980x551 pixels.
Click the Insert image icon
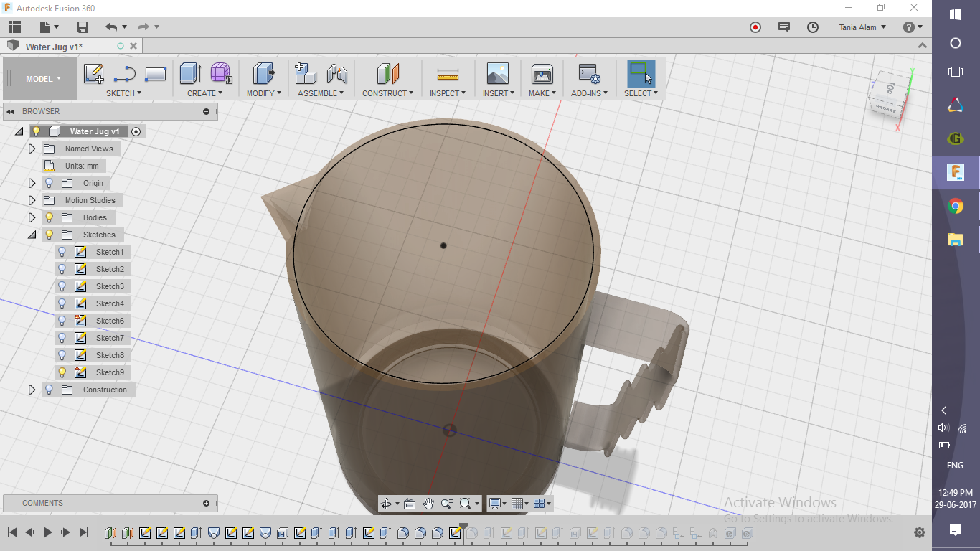pyautogui.click(x=497, y=73)
